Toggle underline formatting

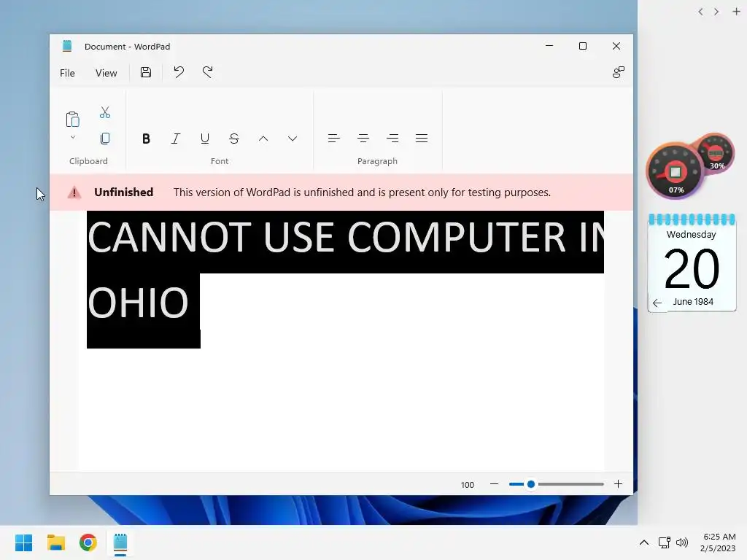tap(205, 139)
